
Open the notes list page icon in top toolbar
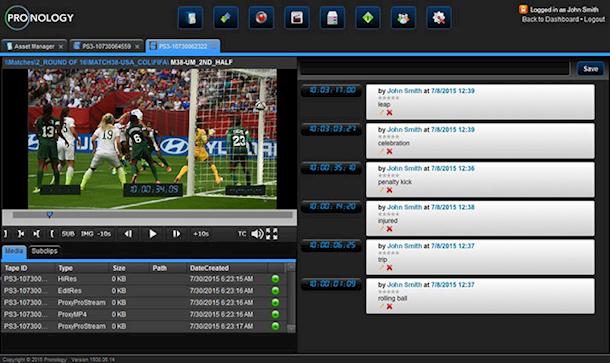click(332, 18)
